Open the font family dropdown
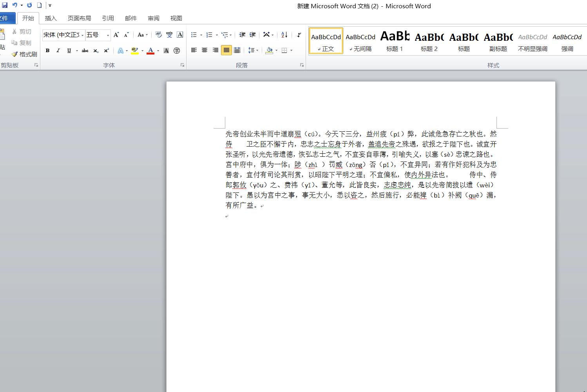 pyautogui.click(x=82, y=35)
